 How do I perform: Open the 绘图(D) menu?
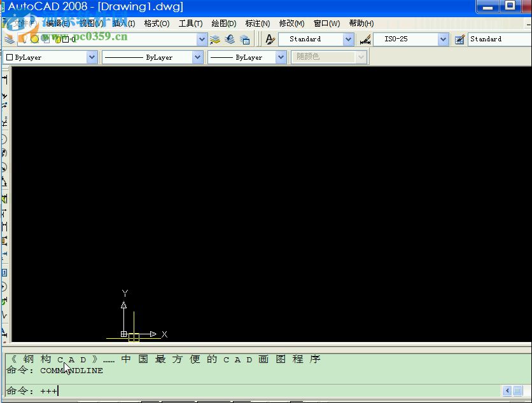pos(223,24)
